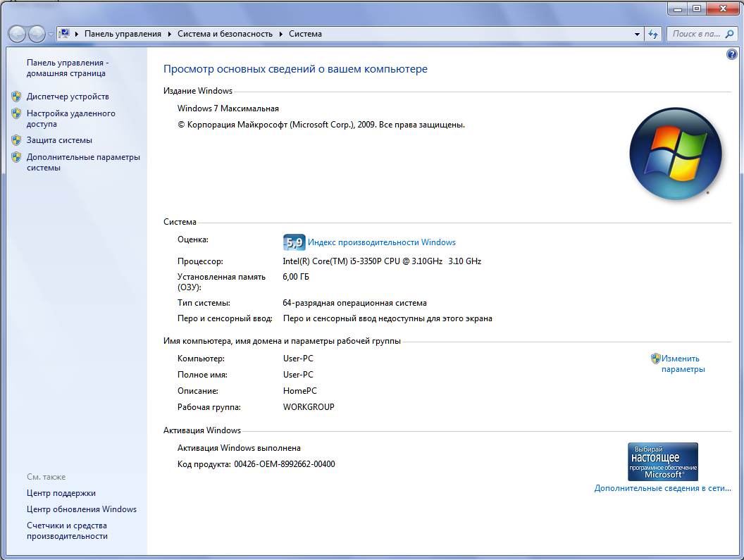Click the User-PC value next to Полное имя
Screen dimensions: 744x560
coord(299,375)
